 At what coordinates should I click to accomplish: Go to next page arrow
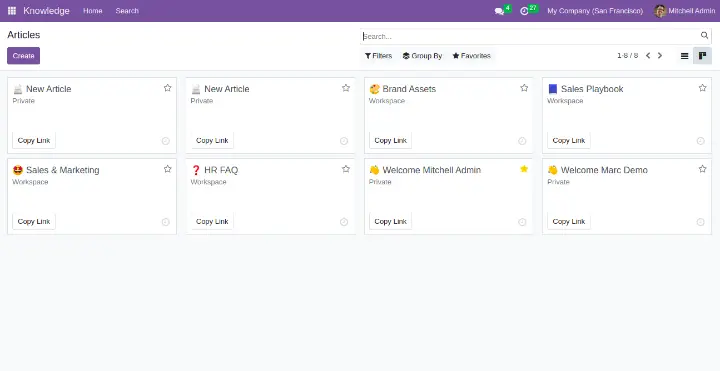point(660,56)
